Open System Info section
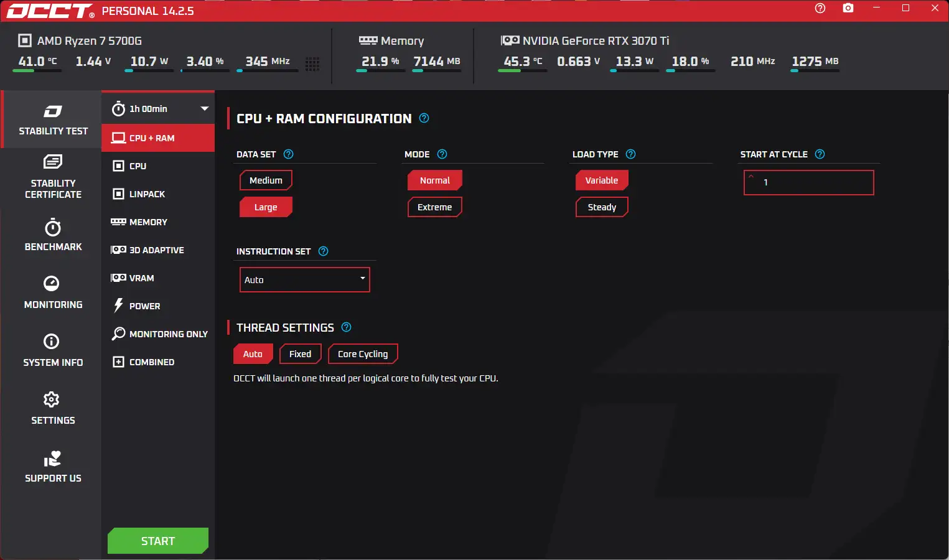 tap(52, 350)
